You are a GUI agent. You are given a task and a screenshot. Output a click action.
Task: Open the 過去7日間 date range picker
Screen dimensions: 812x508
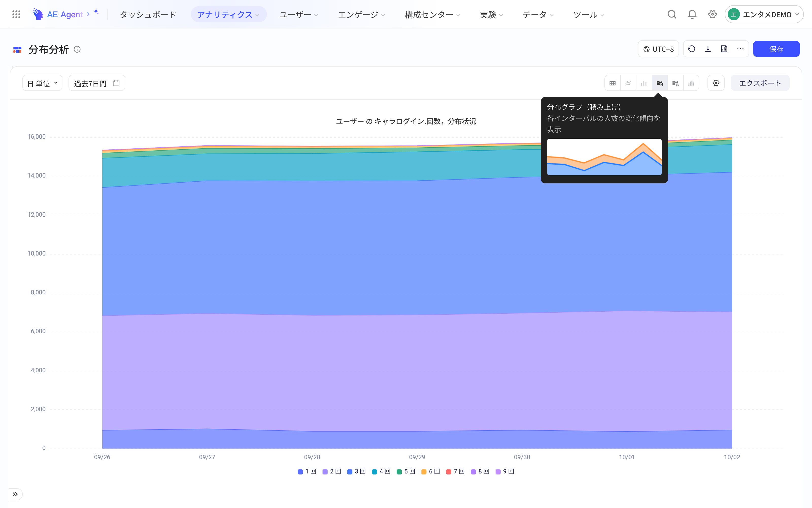point(97,83)
